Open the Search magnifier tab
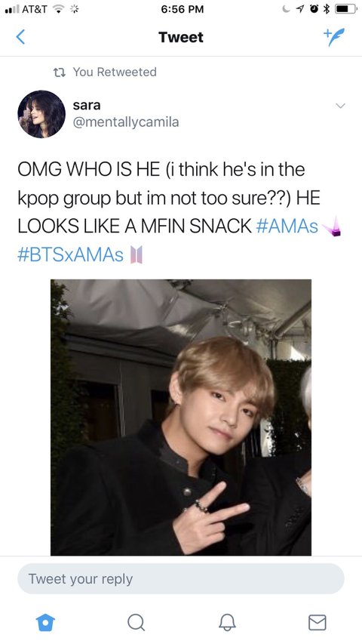362x644 pixels. (x=136, y=622)
